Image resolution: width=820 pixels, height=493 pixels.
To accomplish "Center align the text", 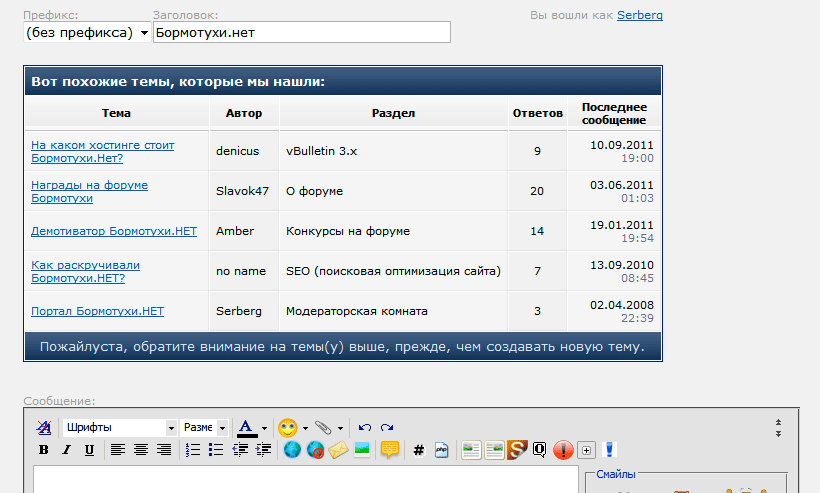I will coord(141,450).
